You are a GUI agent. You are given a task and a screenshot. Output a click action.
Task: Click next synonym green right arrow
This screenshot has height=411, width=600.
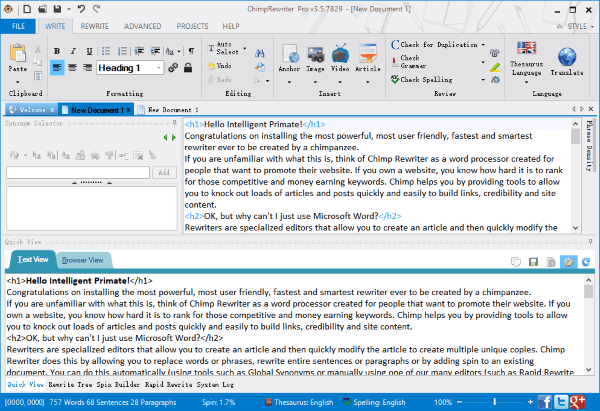(x=174, y=137)
